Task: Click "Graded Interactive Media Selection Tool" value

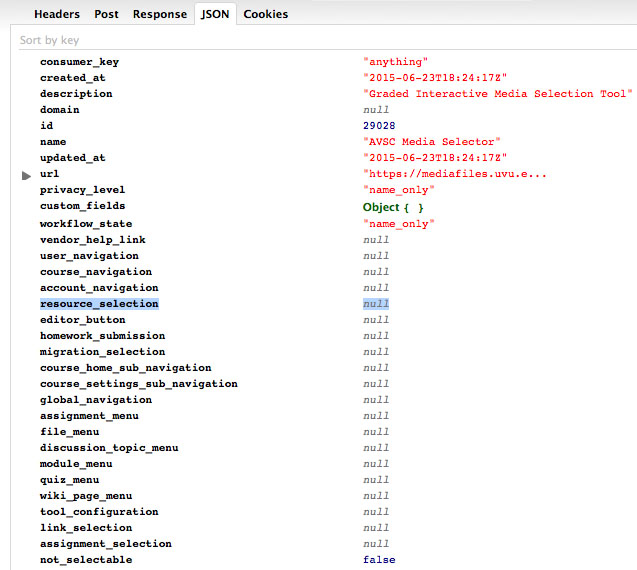Action: click(498, 94)
